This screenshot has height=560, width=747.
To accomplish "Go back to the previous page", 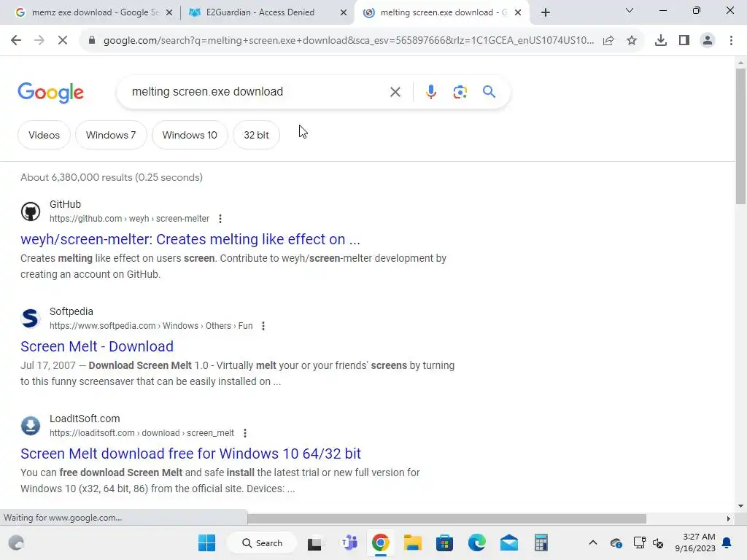I will click(16, 41).
